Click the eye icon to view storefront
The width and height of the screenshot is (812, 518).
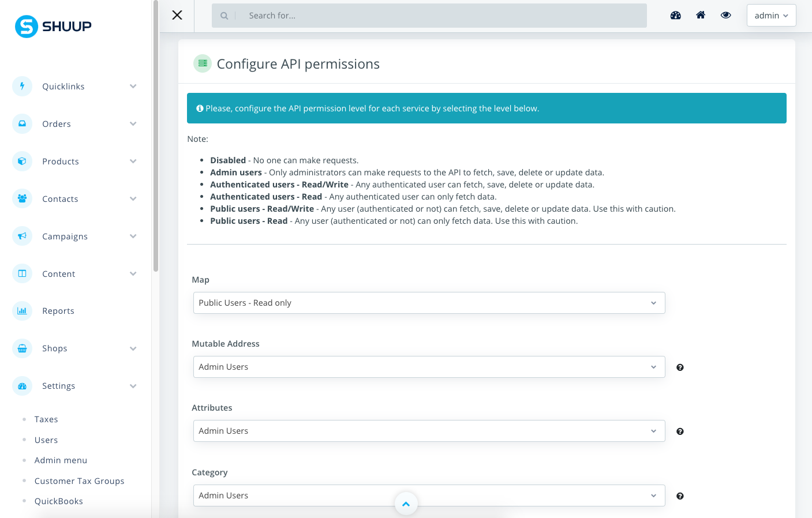tap(726, 16)
